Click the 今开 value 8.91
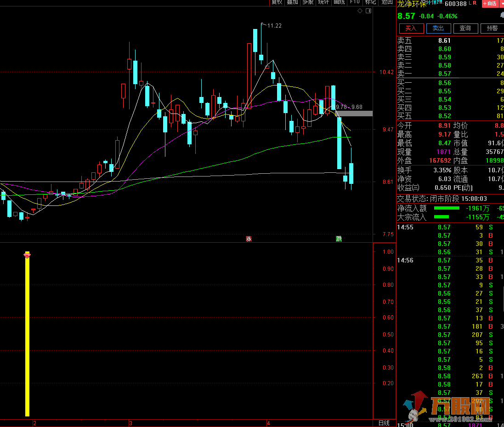 445,126
